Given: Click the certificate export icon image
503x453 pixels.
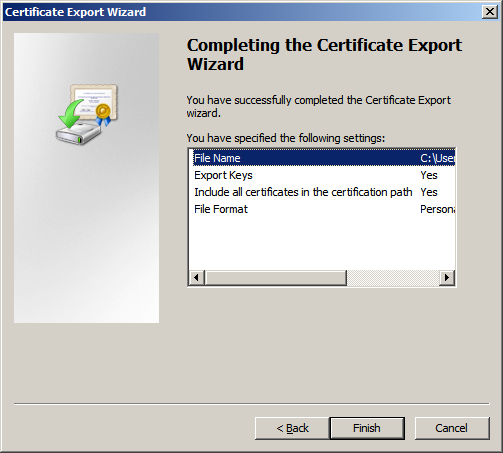Looking at the screenshot, I should [87, 114].
